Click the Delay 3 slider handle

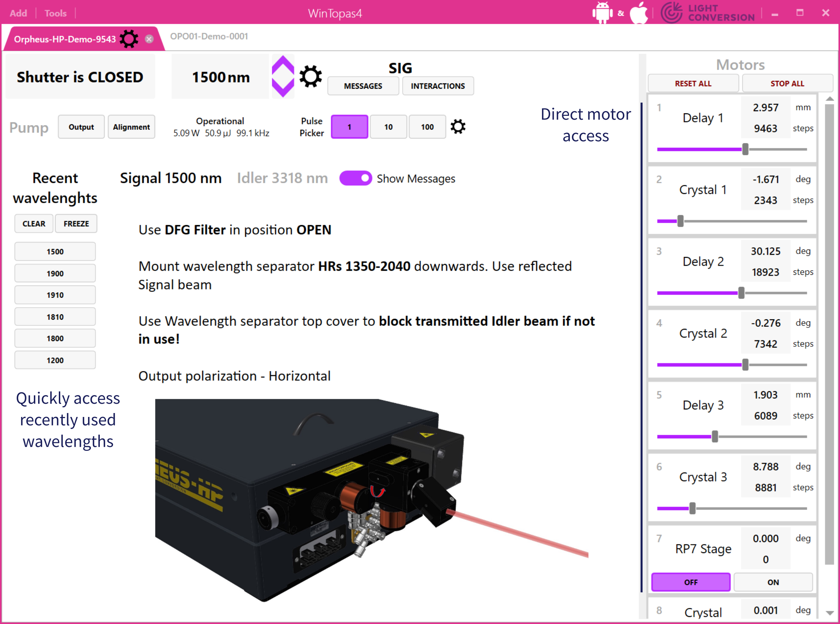pyautogui.click(x=715, y=437)
